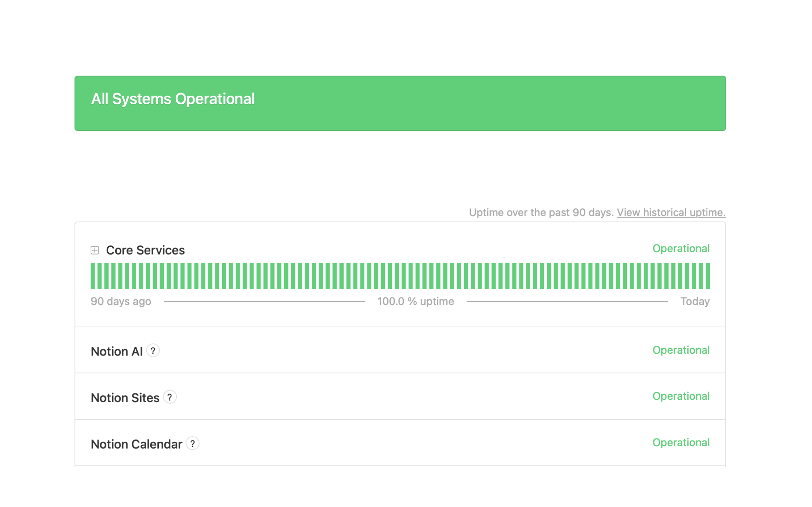Click the Notion Sites component name

coord(125,398)
